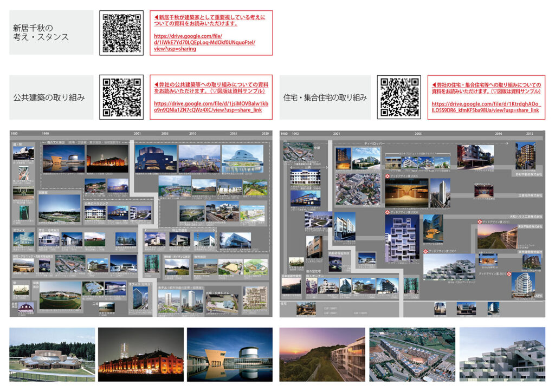This screenshot has width=555, height=392.
Task: Click the red text starting ◀弊社の住宅・集合住宅等への取り組み
Action: pos(486,88)
